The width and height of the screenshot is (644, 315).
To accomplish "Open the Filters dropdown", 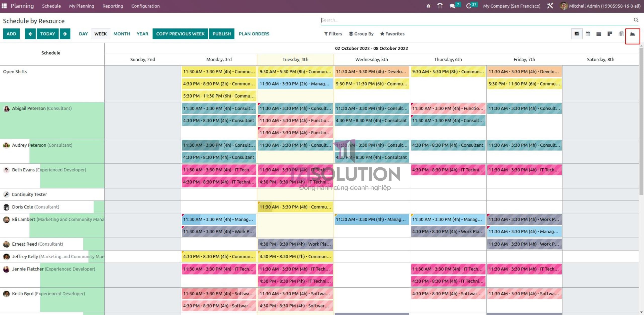I will [x=333, y=34].
